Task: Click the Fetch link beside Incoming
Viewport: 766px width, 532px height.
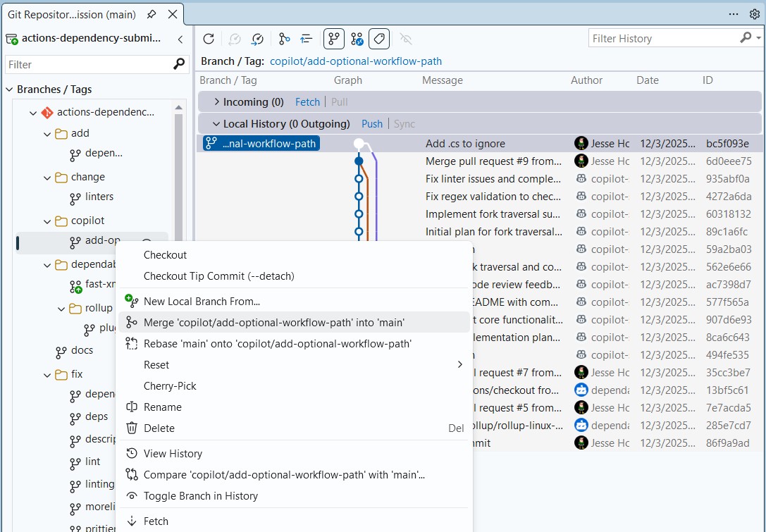Action: pos(307,102)
